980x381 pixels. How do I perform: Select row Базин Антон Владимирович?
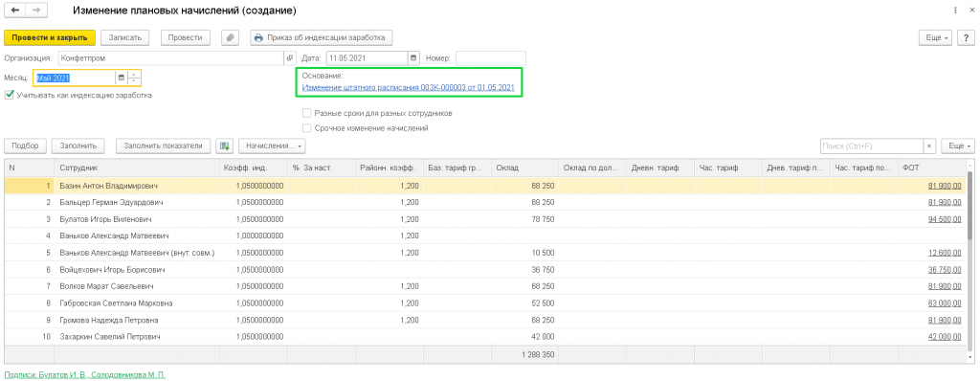(485, 186)
